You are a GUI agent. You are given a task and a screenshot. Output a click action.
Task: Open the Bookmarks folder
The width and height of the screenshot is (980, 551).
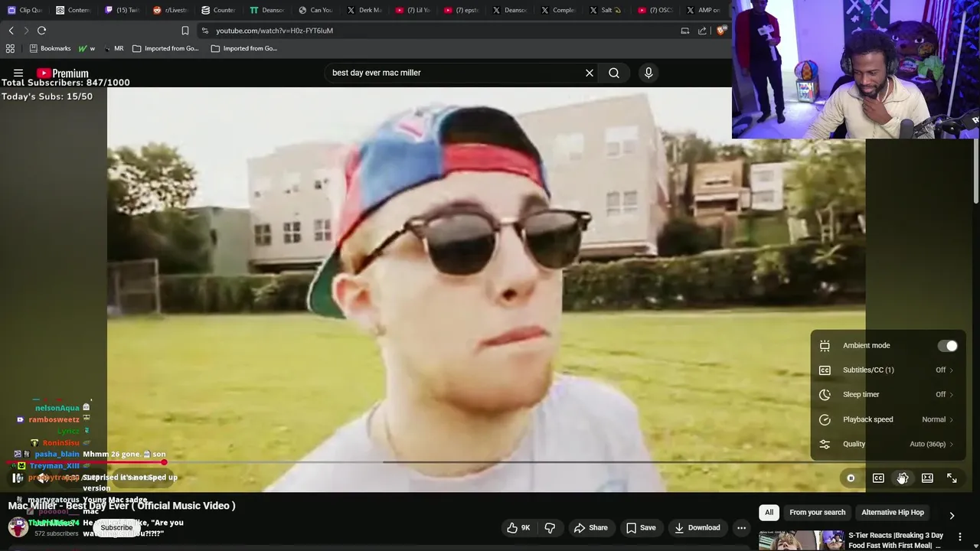tap(50, 48)
